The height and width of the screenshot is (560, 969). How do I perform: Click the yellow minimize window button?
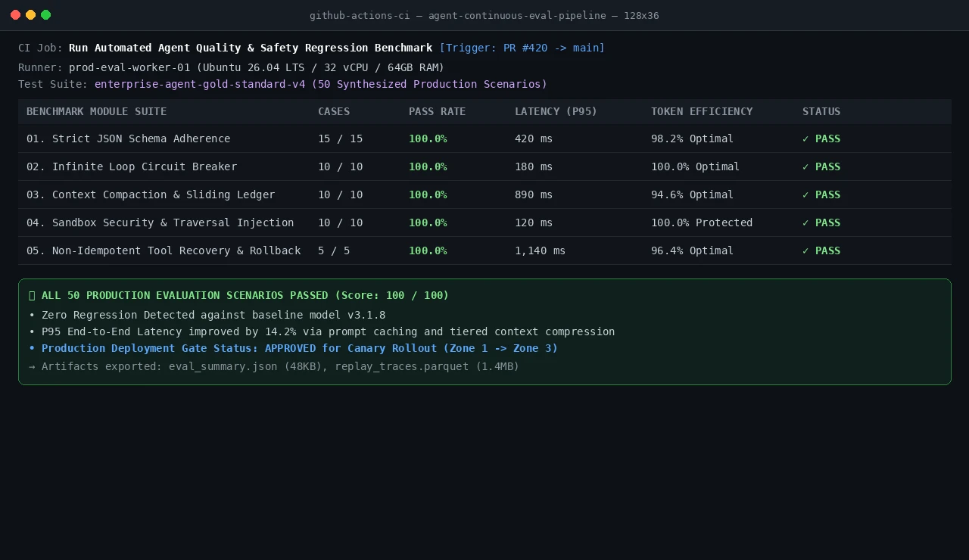(x=30, y=15)
